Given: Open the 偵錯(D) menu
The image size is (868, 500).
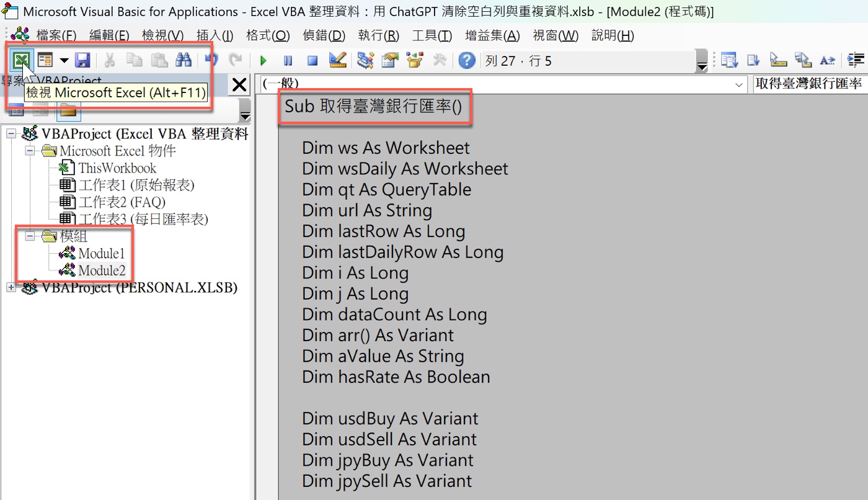Looking at the screenshot, I should [x=324, y=35].
